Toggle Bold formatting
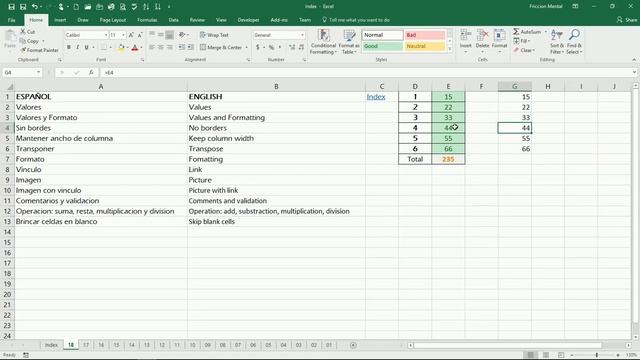This screenshot has width=640, height=360. point(69,47)
